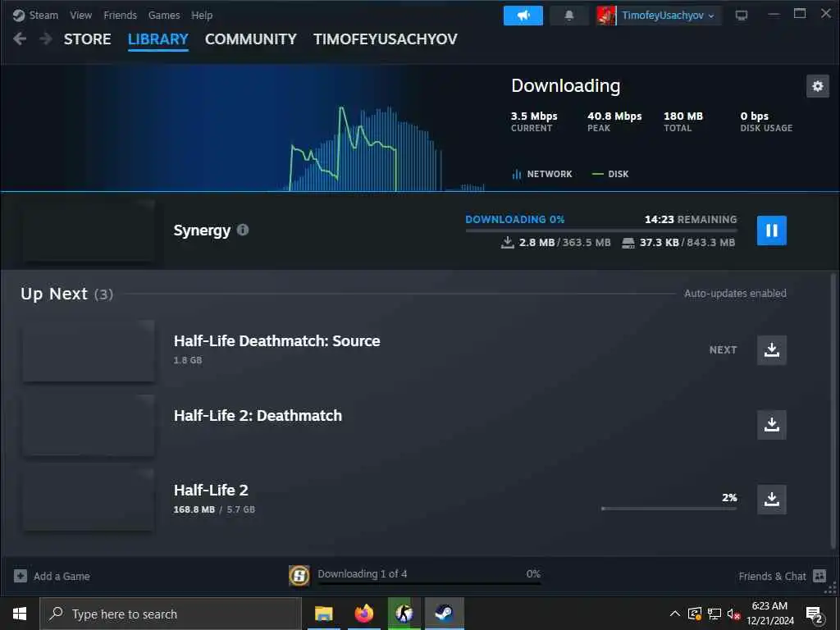Click the Synergy icon in the status bar
Screen dimensions: 840x630
point(299,576)
